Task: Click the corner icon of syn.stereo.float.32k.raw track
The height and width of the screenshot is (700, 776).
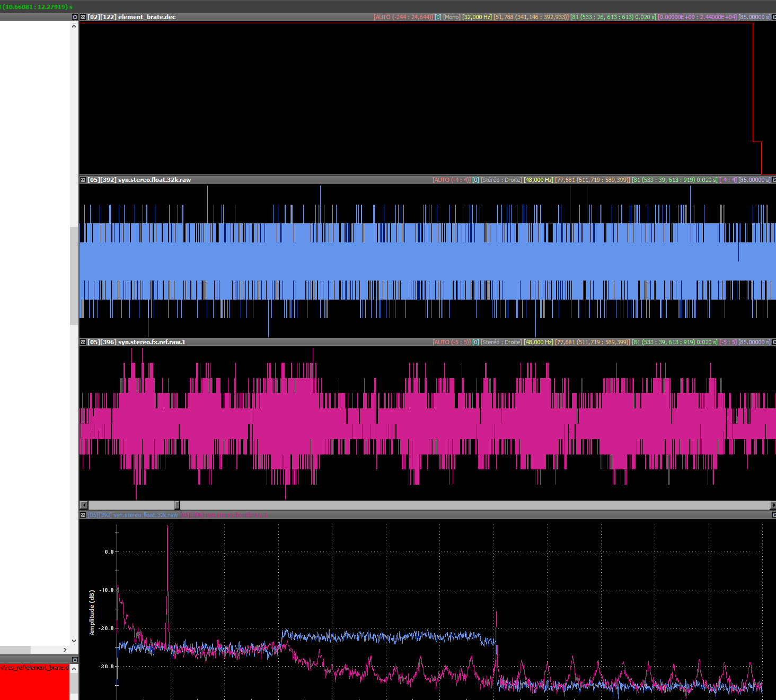Action: click(x=774, y=180)
